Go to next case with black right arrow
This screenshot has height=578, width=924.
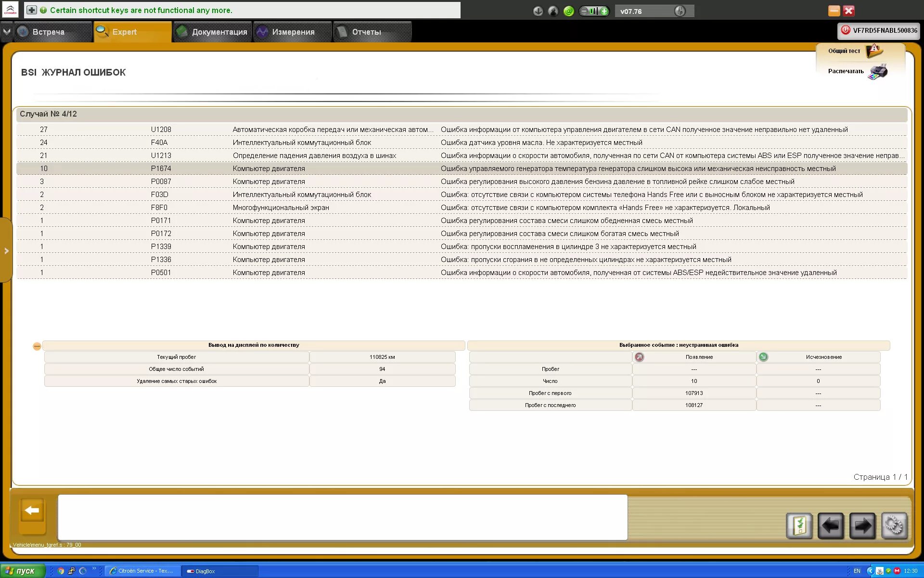tap(862, 525)
